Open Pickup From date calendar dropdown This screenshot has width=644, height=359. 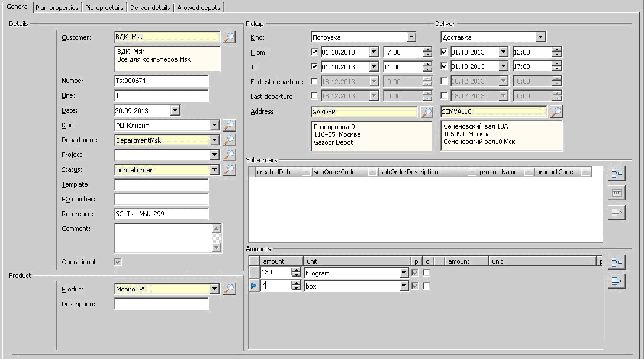373,52
